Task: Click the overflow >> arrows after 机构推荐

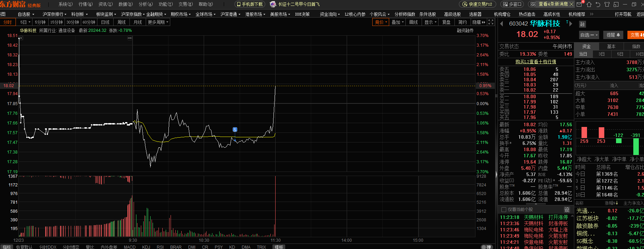Action: pos(592,14)
